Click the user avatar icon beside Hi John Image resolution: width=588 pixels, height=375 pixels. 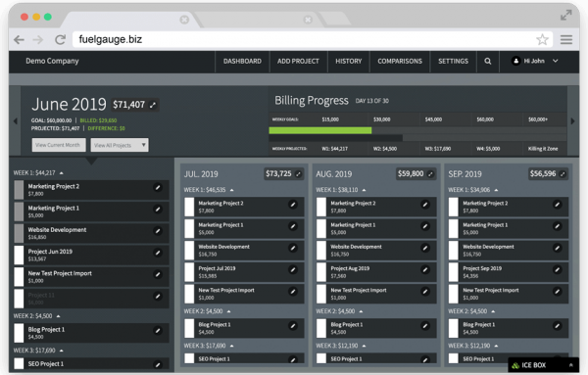[x=516, y=61]
